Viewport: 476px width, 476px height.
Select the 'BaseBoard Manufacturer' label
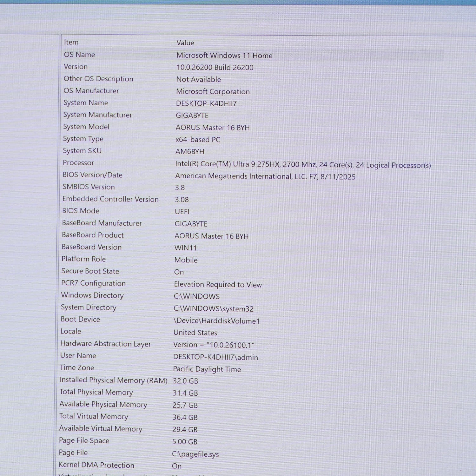point(102,223)
